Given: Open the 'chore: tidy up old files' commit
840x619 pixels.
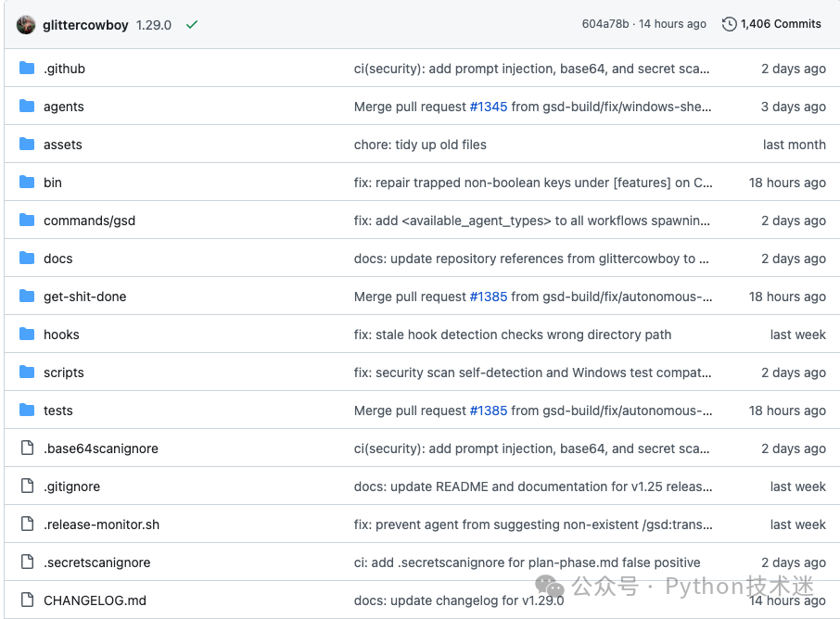Looking at the screenshot, I should [x=420, y=145].
